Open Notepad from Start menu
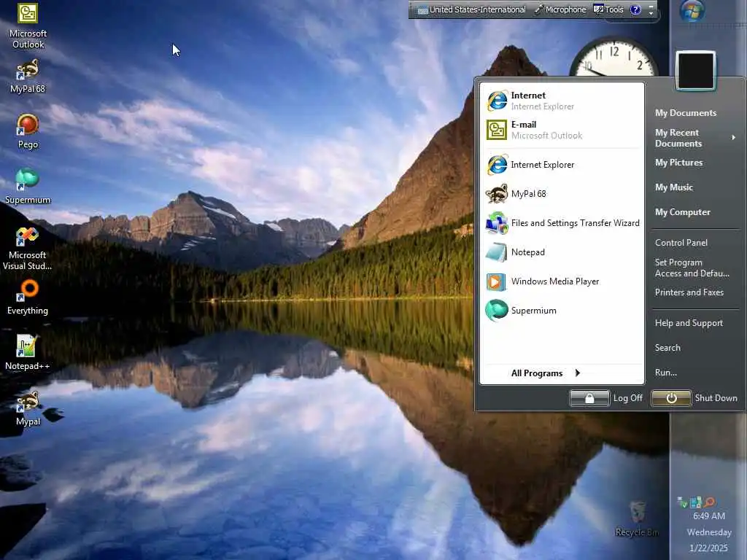 [562, 252]
